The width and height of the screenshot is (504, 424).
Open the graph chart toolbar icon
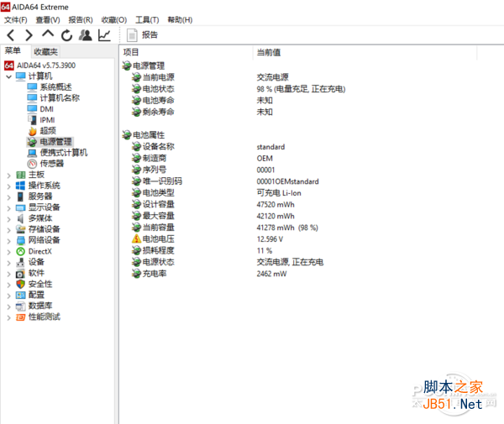tap(104, 35)
